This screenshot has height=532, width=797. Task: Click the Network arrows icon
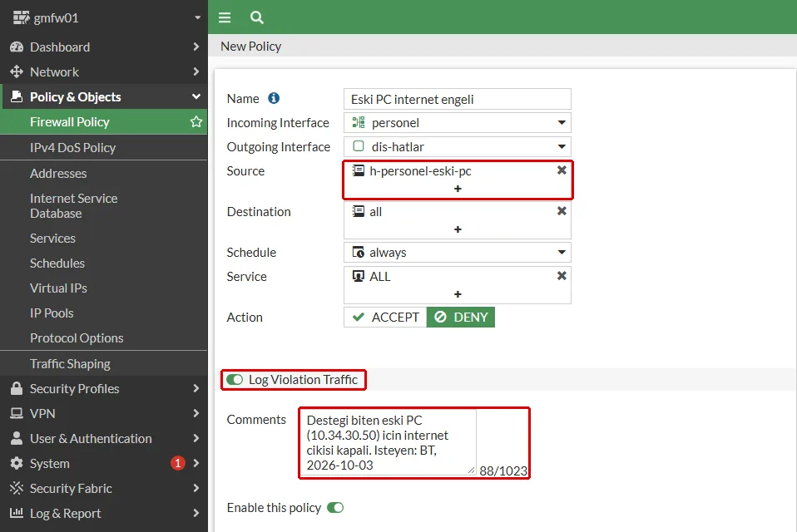coord(17,71)
